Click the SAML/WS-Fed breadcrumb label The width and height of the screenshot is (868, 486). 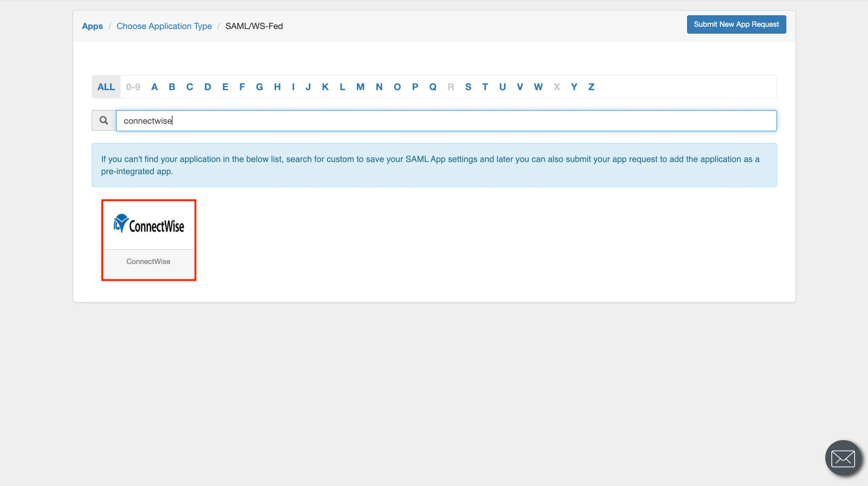[x=254, y=26]
